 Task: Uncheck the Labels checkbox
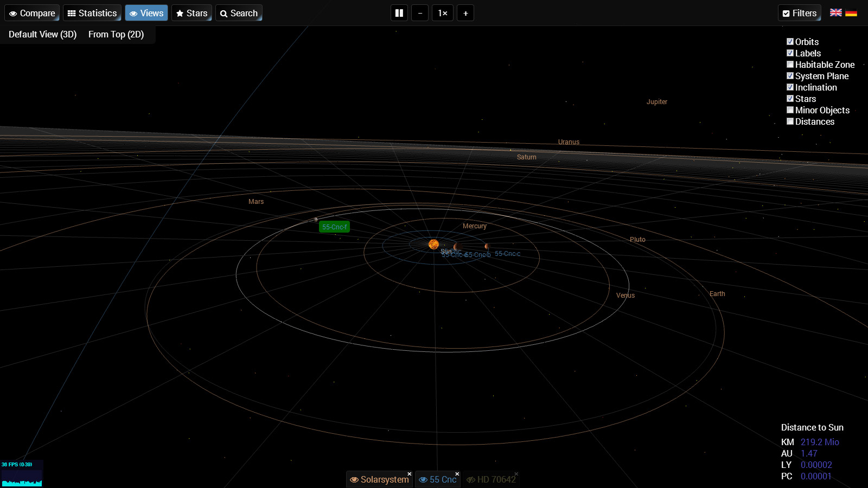point(790,53)
